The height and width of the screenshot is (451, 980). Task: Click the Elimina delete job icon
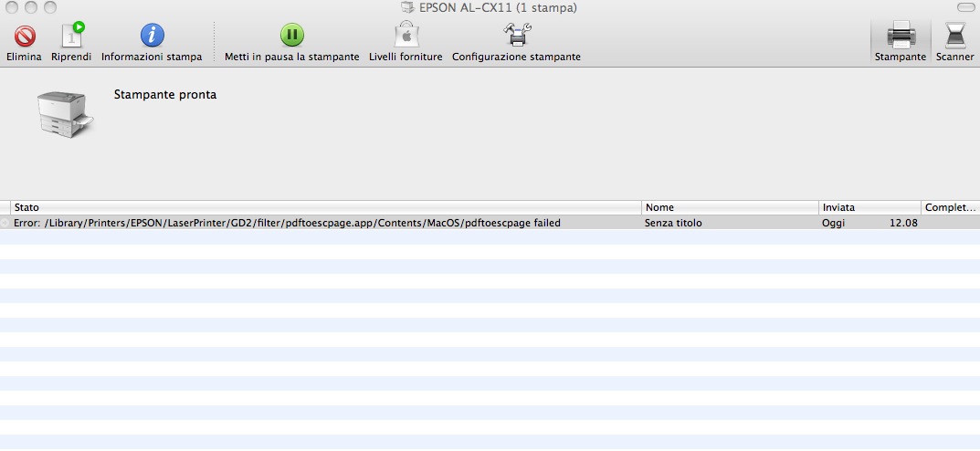pos(25,36)
